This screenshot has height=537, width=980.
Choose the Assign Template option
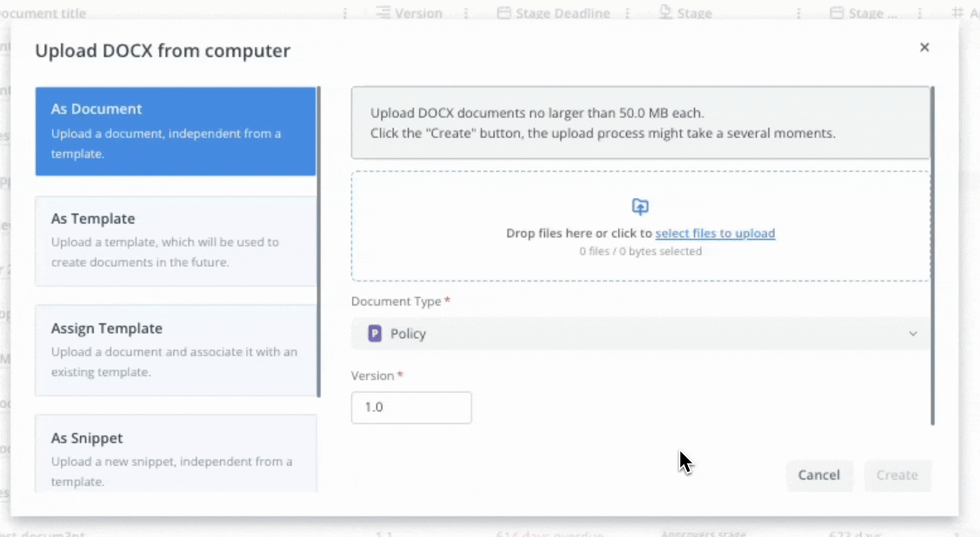pyautogui.click(x=175, y=350)
